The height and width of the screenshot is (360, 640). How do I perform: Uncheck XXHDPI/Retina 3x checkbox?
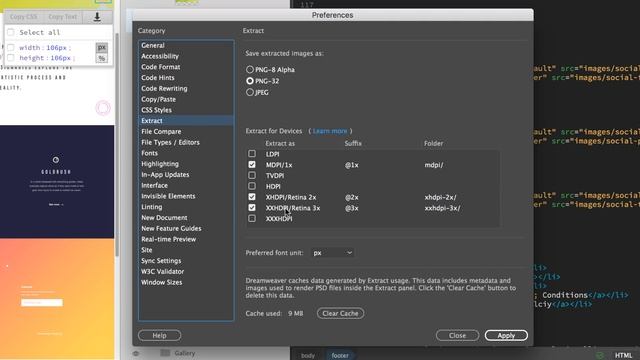[x=252, y=207]
